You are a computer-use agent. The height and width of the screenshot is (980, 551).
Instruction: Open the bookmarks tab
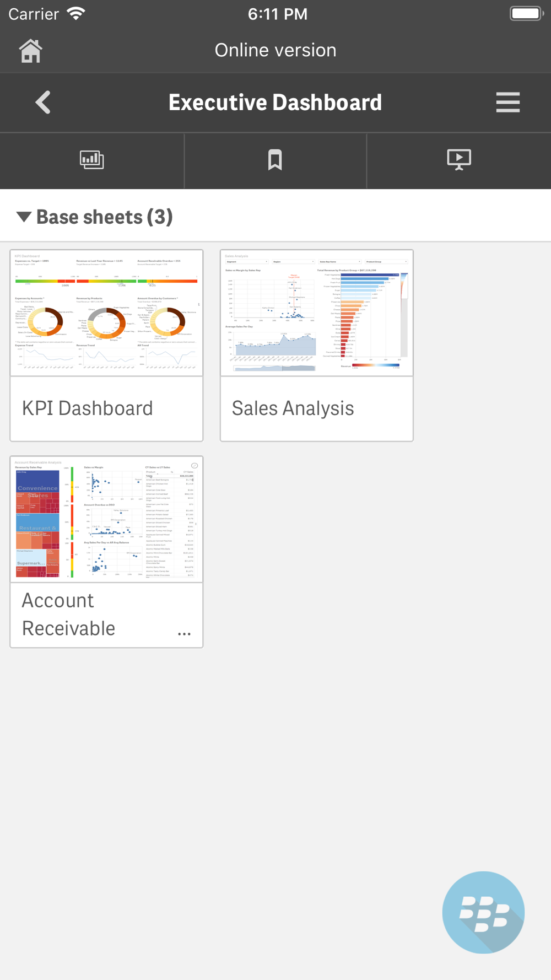275,160
